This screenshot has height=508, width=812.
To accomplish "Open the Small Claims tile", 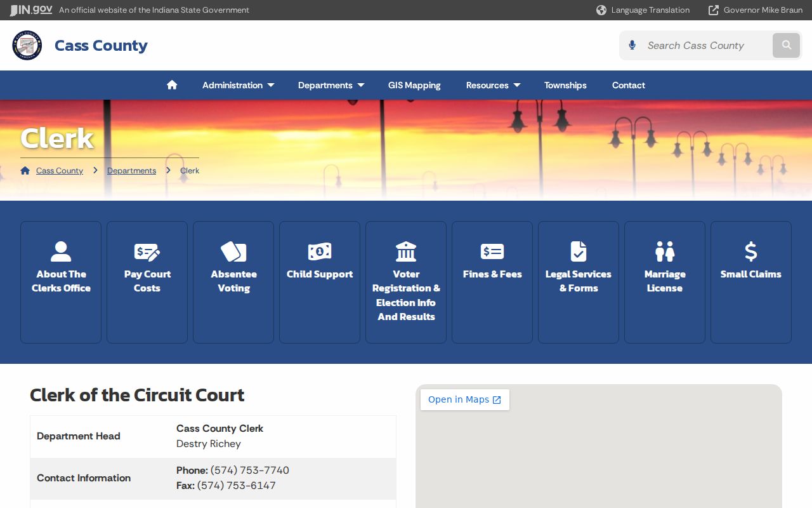I will (751, 282).
